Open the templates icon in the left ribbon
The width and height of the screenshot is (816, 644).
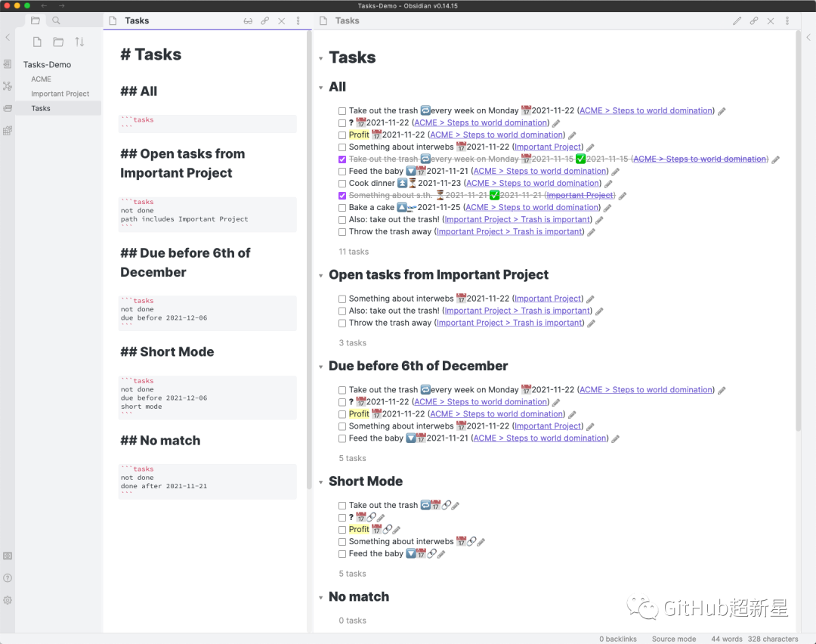click(x=8, y=131)
